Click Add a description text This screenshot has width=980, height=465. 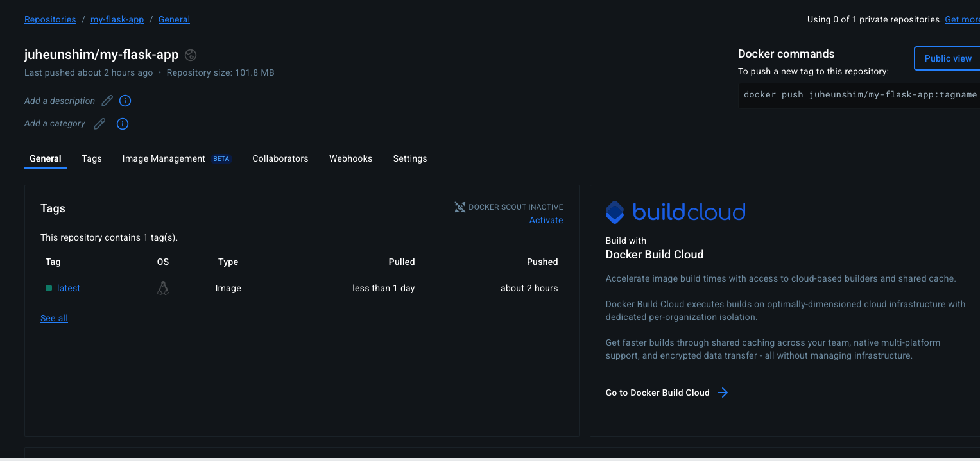[60, 101]
